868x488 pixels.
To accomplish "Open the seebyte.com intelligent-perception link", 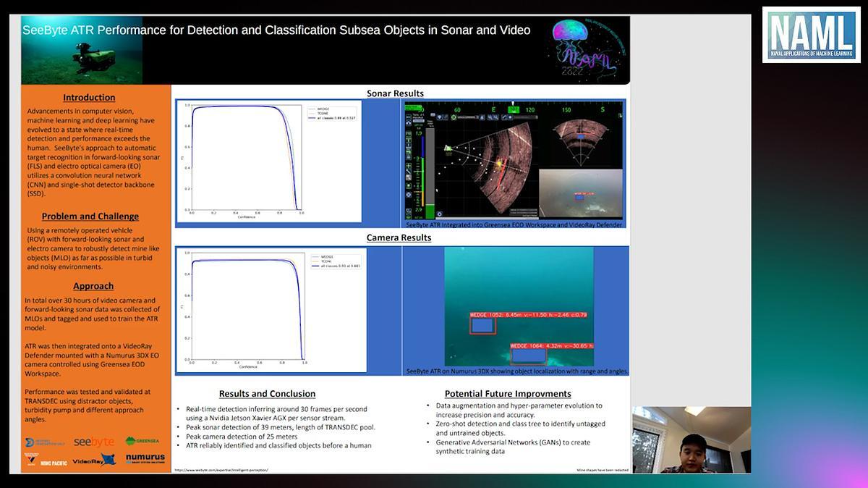I will pos(221,470).
